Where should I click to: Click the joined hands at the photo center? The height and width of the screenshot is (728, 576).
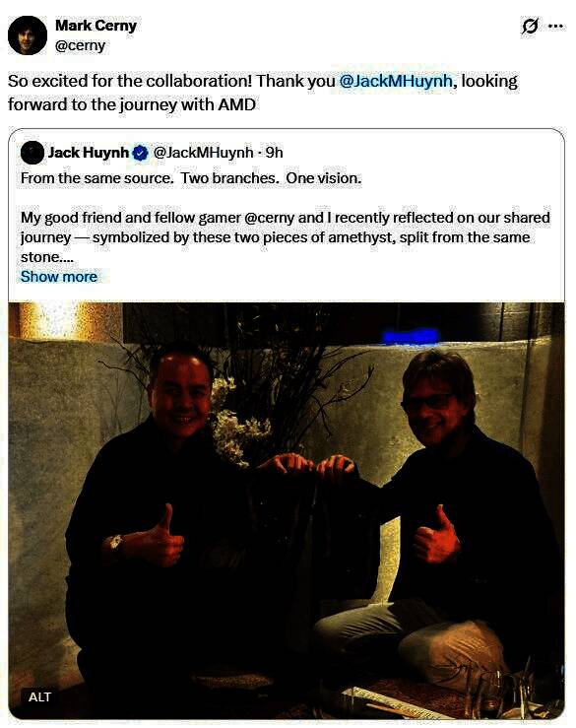pyautogui.click(x=307, y=466)
